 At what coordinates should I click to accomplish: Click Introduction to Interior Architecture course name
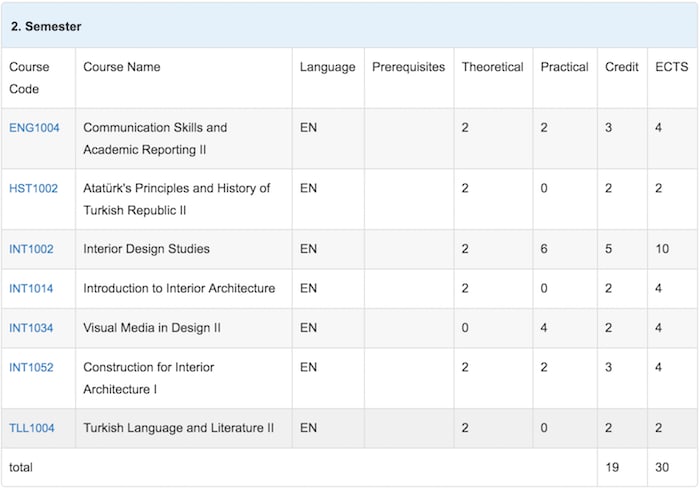[179, 288]
